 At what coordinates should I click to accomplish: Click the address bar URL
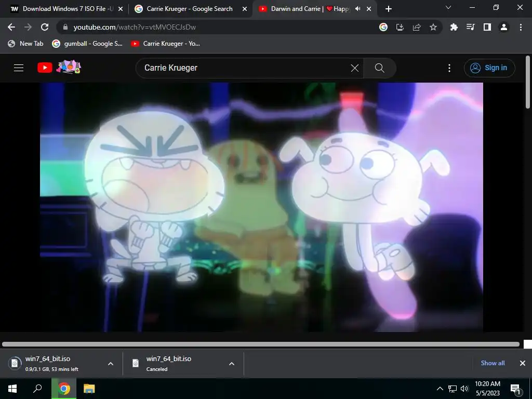(x=135, y=27)
